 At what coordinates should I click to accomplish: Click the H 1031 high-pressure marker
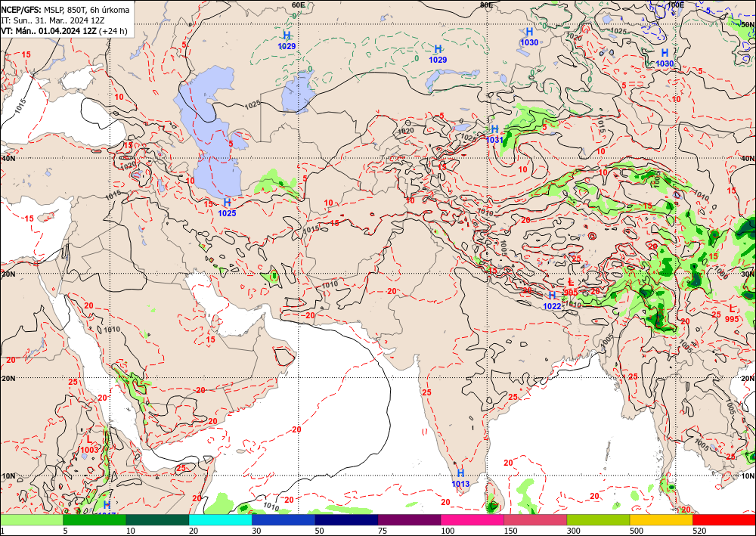(x=494, y=134)
